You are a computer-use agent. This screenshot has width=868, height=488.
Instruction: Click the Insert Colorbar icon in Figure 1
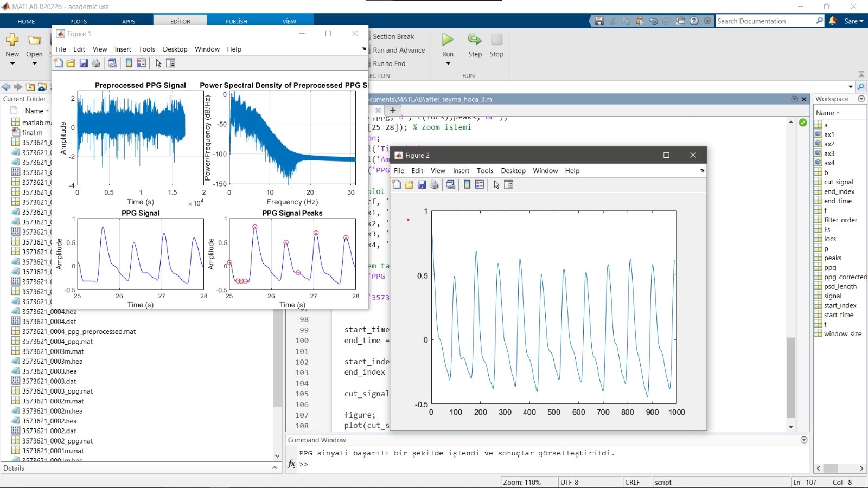click(129, 63)
